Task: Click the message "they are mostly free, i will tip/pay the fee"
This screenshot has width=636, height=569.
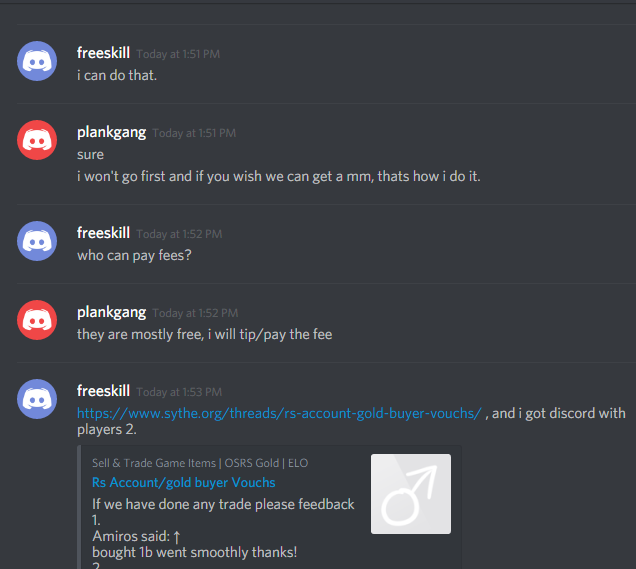Action: click(x=204, y=335)
